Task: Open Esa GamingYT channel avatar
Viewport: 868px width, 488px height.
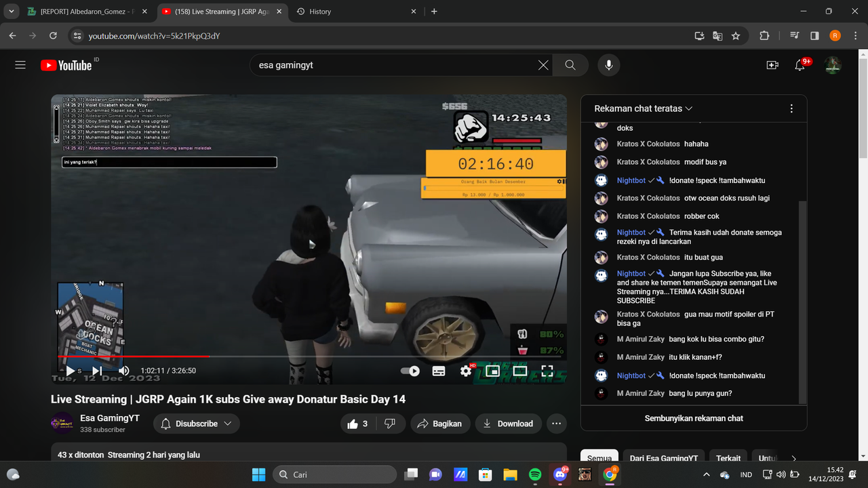Action: (62, 423)
